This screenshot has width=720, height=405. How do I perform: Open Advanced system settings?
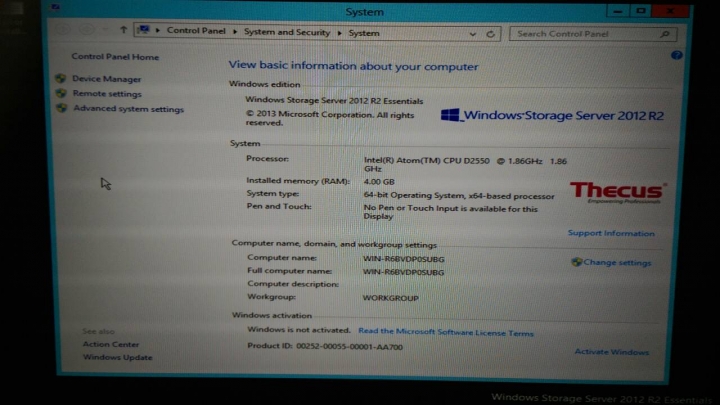point(129,109)
